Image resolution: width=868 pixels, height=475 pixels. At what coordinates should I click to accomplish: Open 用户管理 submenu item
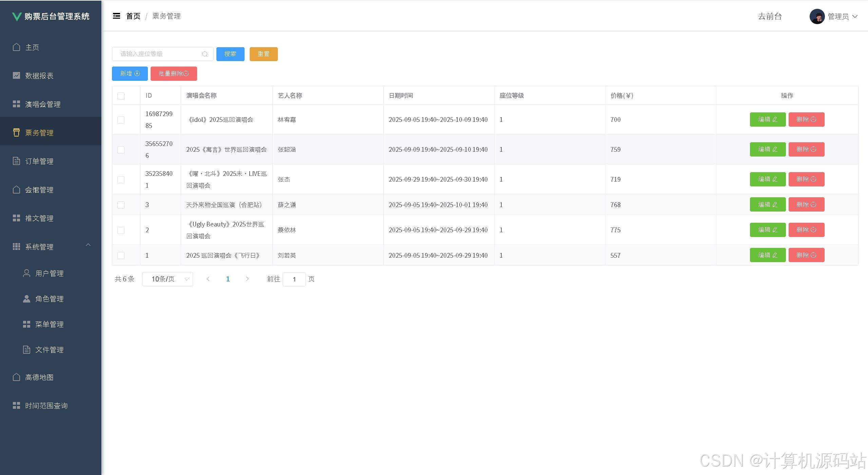coord(51,273)
